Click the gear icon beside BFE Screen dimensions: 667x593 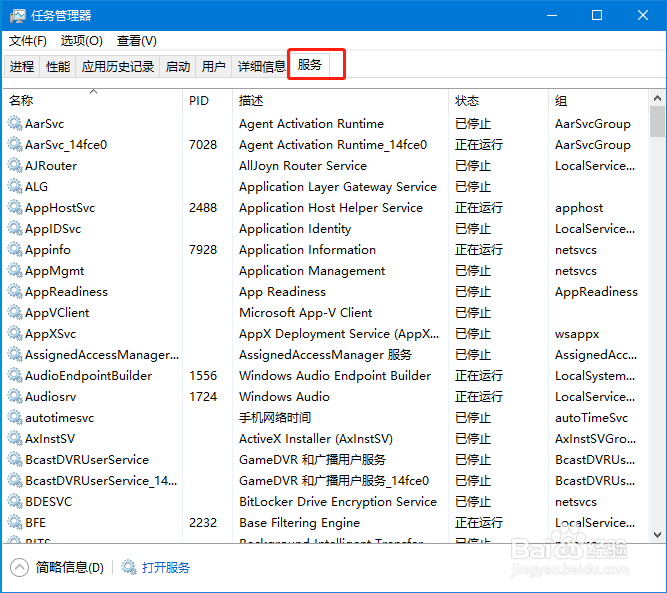click(x=15, y=522)
